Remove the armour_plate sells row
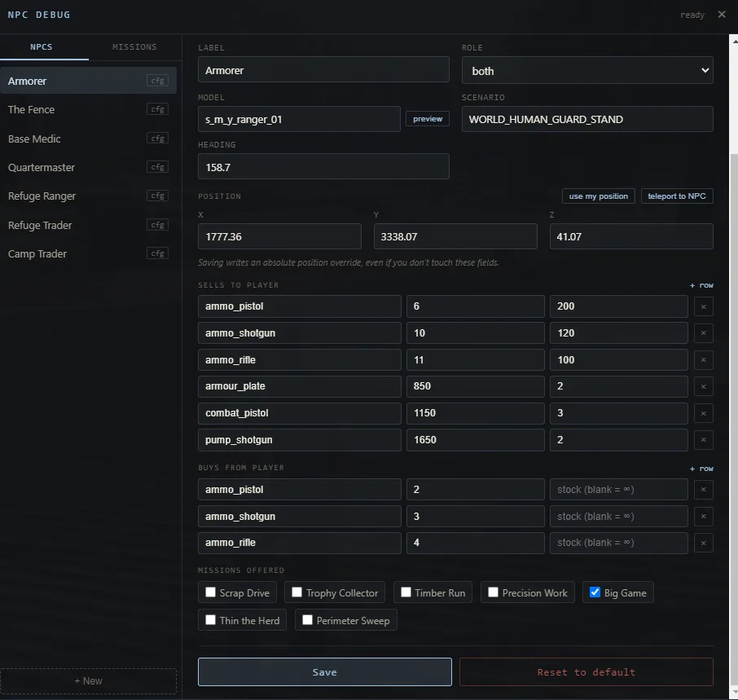 tap(703, 386)
